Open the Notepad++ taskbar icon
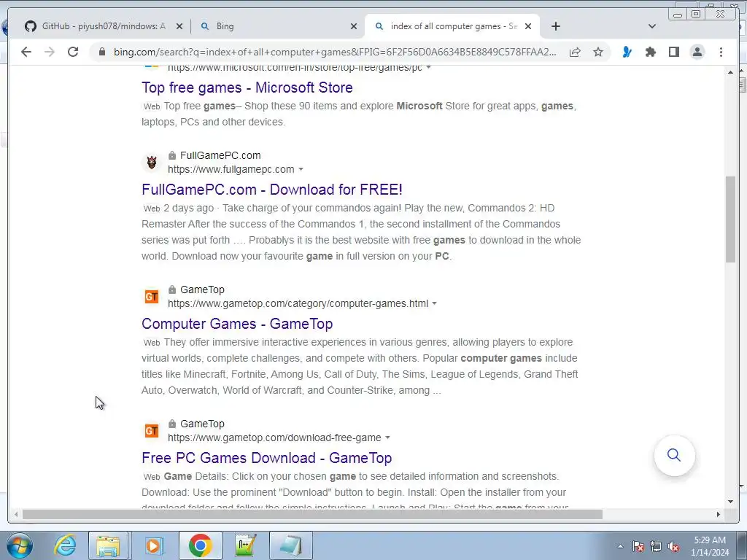Screen dimensions: 747x560 [x=245, y=545]
